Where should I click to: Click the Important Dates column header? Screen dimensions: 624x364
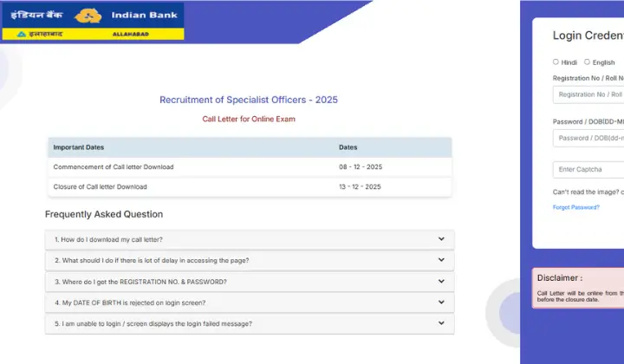click(79, 147)
